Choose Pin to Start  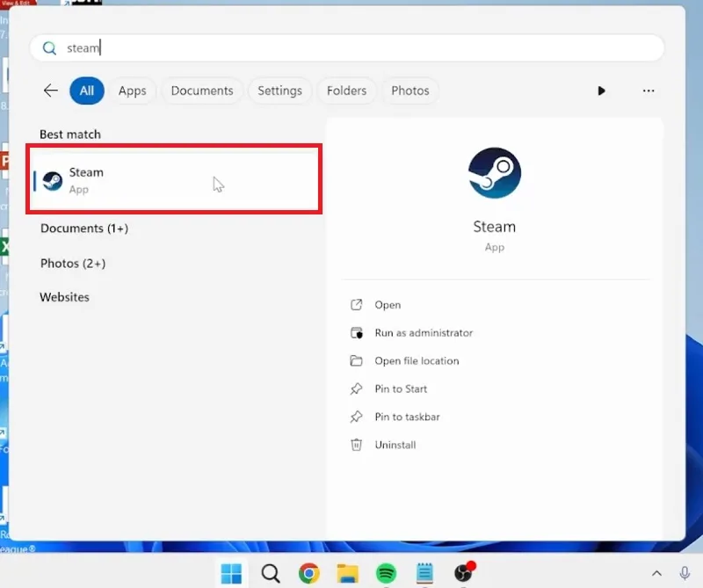[401, 388]
